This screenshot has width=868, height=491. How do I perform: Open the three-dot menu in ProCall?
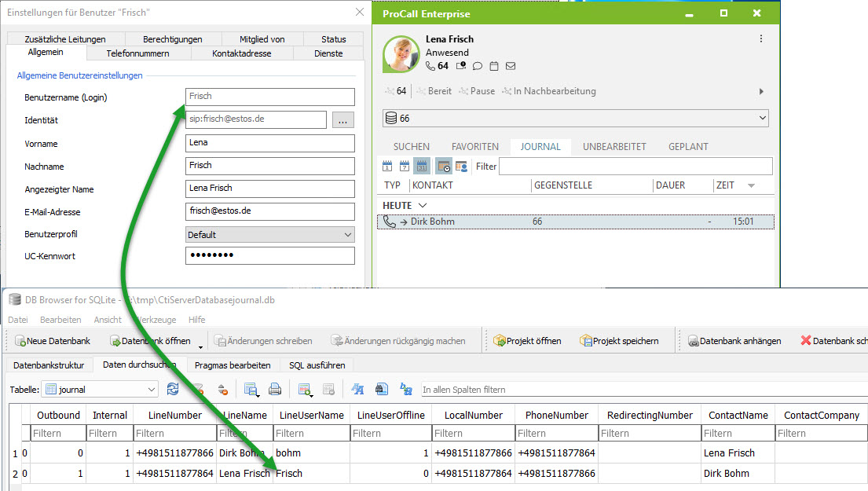760,39
